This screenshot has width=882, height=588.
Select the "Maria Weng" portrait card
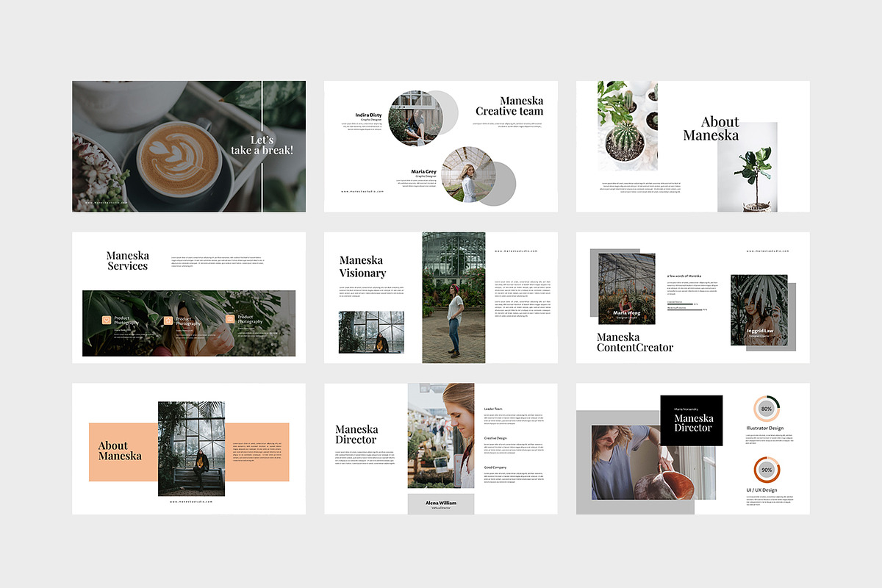click(x=627, y=289)
